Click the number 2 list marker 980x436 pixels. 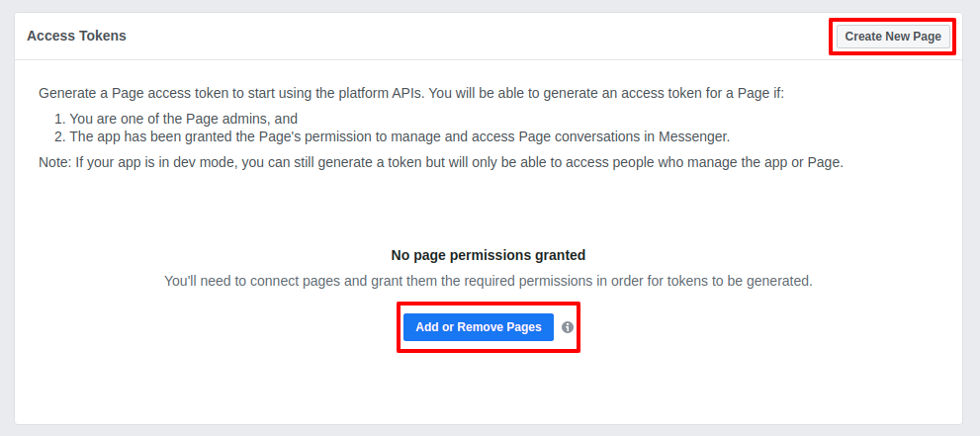coord(59,136)
